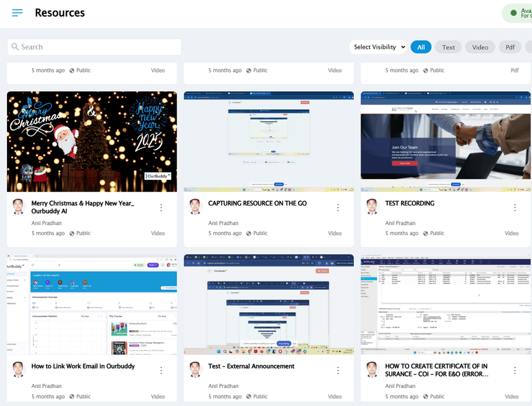The height and width of the screenshot is (406, 532).
Task: Click in the Search input field
Action: coord(96,47)
